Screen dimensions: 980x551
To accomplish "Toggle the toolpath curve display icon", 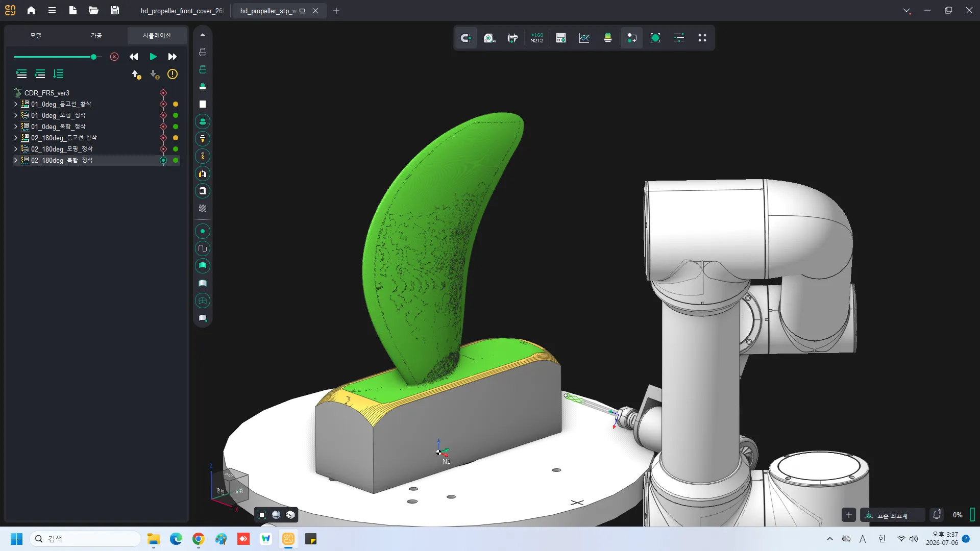I will [203, 248].
